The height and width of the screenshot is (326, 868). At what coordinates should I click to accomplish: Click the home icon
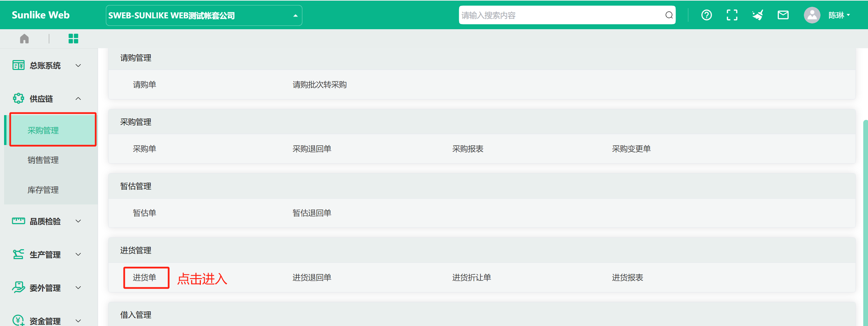pyautogui.click(x=24, y=39)
